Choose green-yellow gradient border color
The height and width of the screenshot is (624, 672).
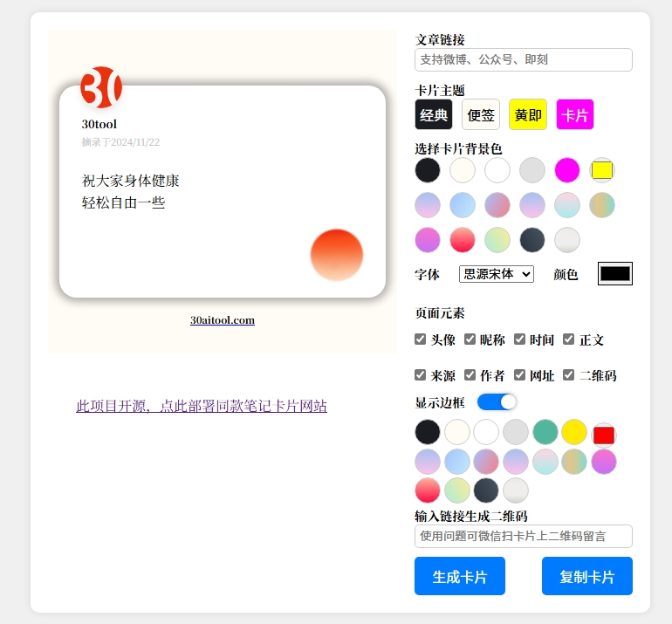coord(456,490)
